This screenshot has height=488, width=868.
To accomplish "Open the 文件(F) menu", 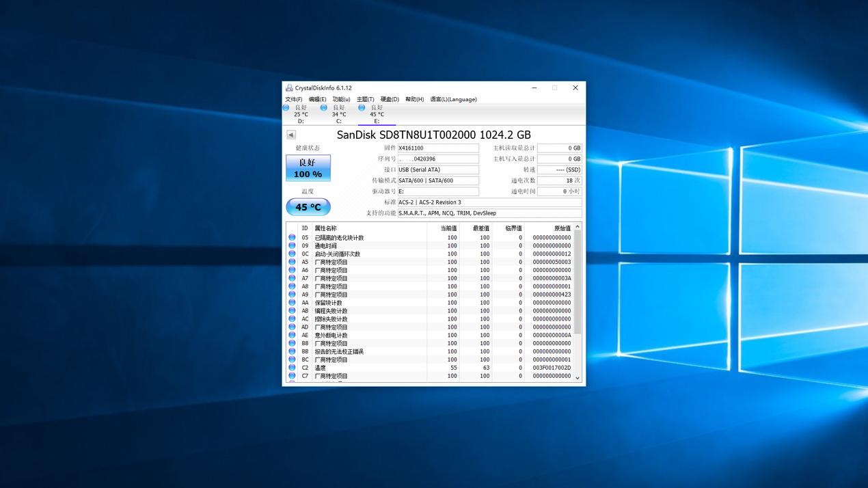I will (x=294, y=99).
